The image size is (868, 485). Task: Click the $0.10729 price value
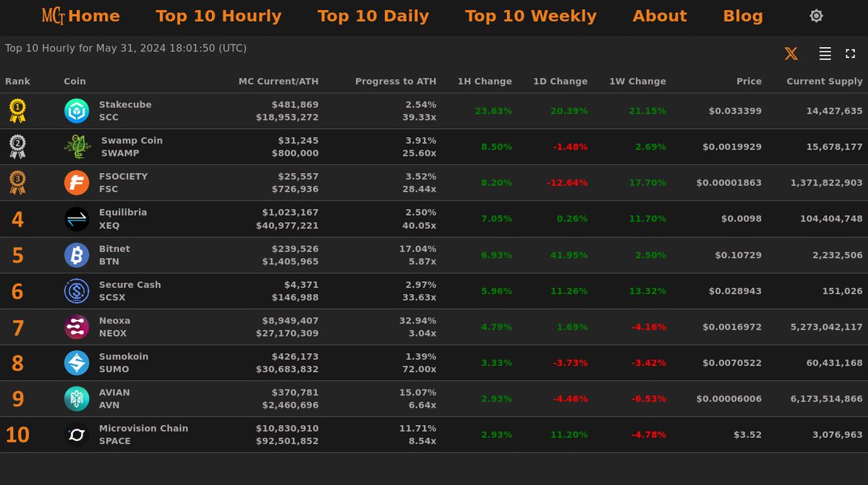pos(739,255)
